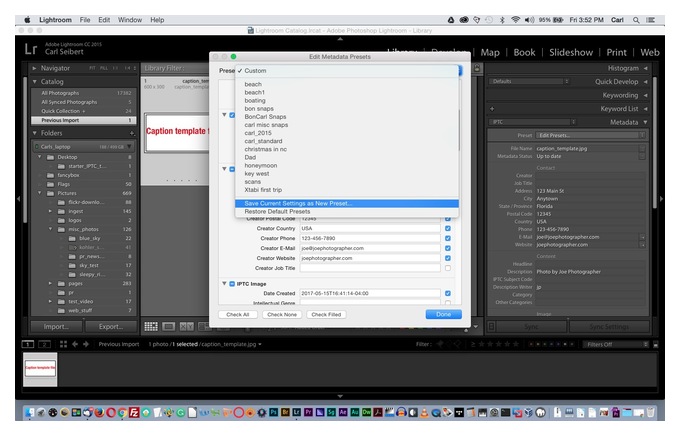Collapse the Catalog panel
The width and height of the screenshot is (680, 436).
35,82
